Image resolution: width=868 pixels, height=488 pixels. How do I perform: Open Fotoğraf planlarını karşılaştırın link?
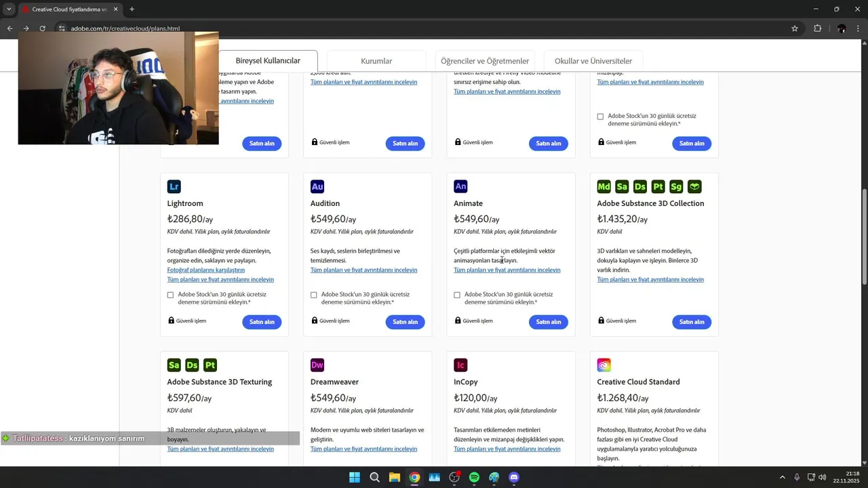coord(206,270)
